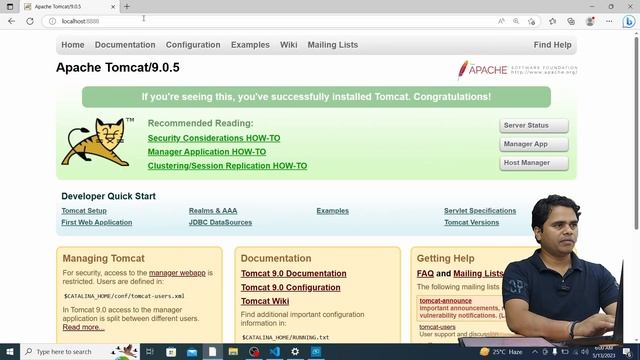Open Settings gear on the taskbar

point(295,351)
